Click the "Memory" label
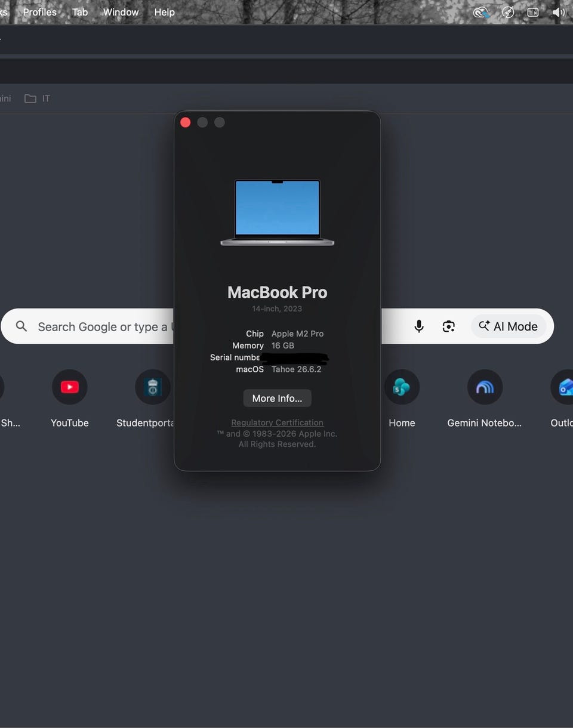This screenshot has width=573, height=728. tap(248, 346)
